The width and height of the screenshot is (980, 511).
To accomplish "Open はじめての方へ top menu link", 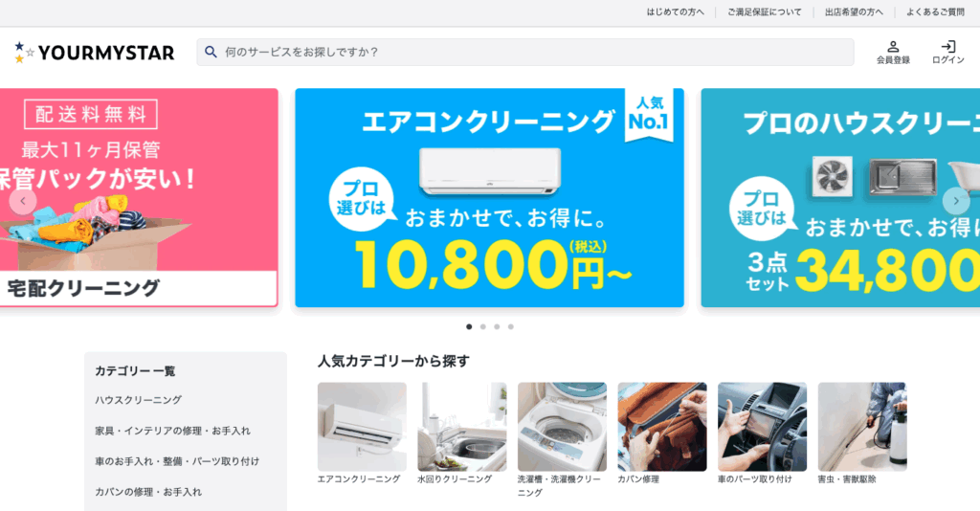I will [675, 11].
